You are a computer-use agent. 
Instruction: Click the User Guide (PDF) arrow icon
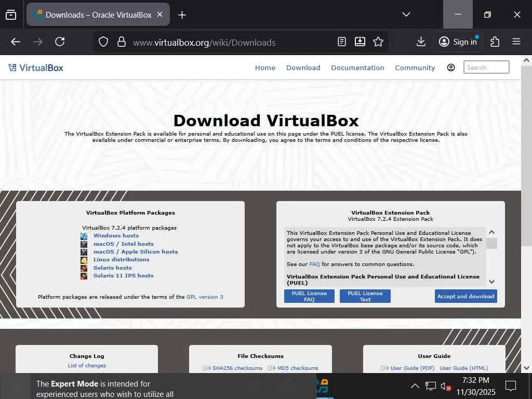tap(385, 368)
